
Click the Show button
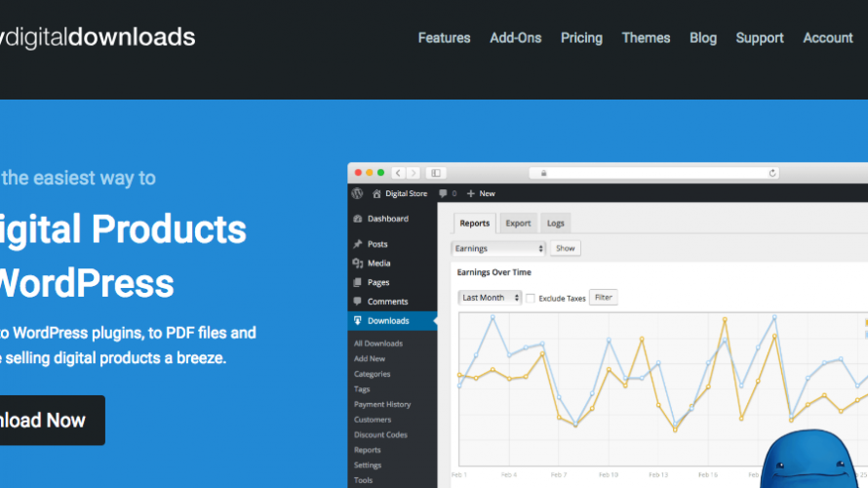[x=566, y=248]
